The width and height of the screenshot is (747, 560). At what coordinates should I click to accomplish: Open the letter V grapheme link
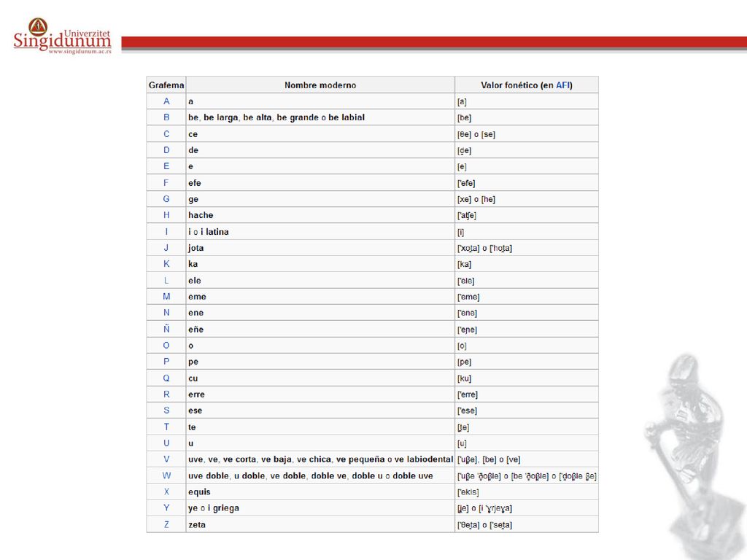tap(166, 459)
